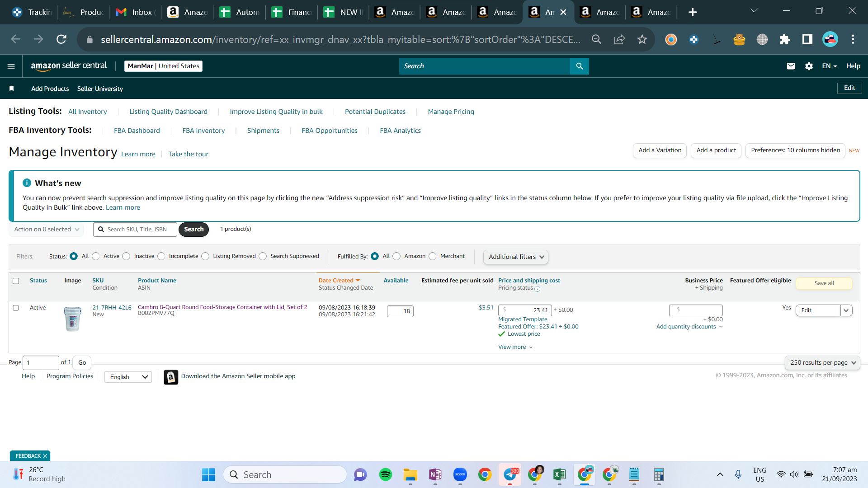Select the All status radio button
This screenshot has height=488, width=868.
pos(74,256)
